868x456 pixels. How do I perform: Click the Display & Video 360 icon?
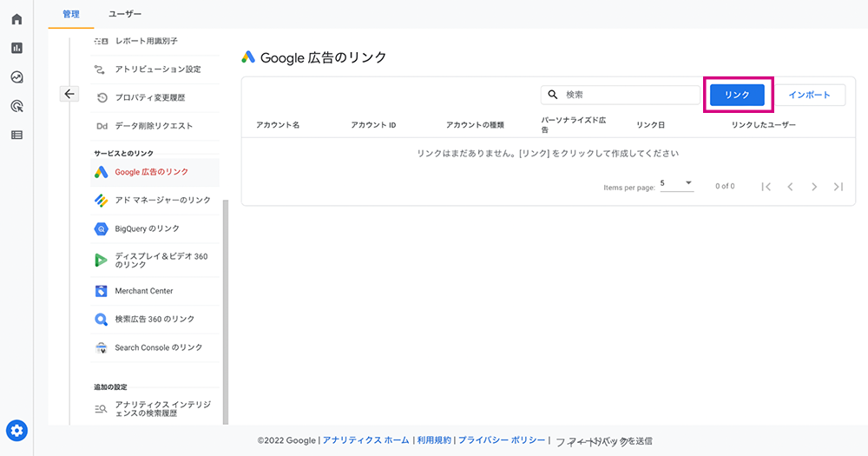(101, 260)
